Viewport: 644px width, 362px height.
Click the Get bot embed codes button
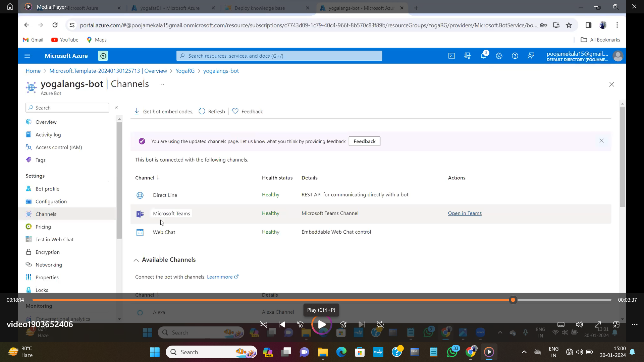pos(164,112)
